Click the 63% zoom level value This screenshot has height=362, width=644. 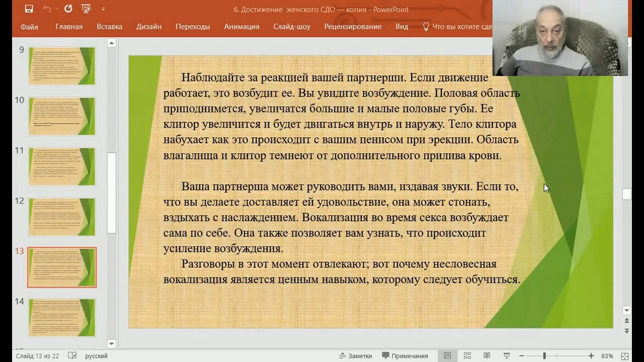(607, 356)
